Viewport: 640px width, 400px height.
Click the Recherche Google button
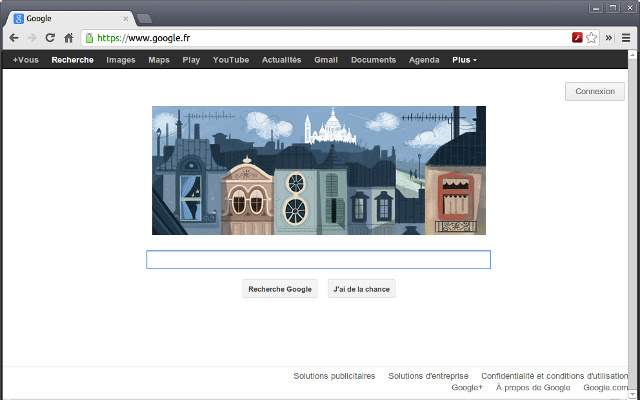[x=280, y=289]
